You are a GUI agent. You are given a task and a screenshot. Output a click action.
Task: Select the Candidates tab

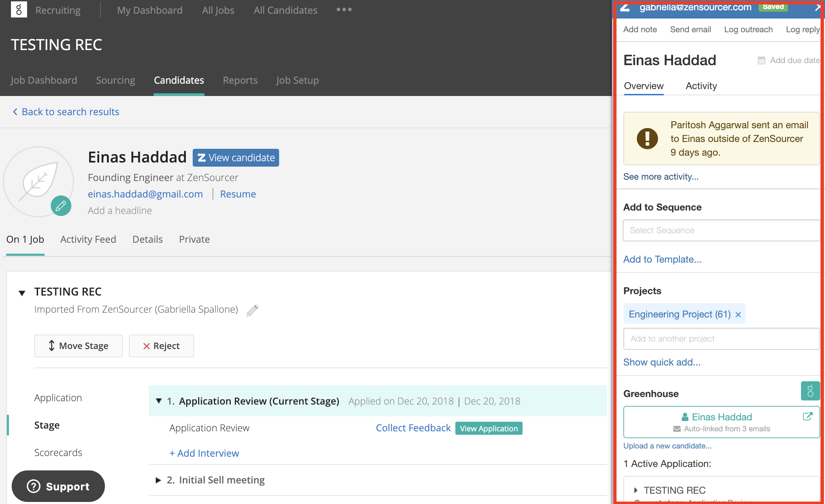[179, 80]
